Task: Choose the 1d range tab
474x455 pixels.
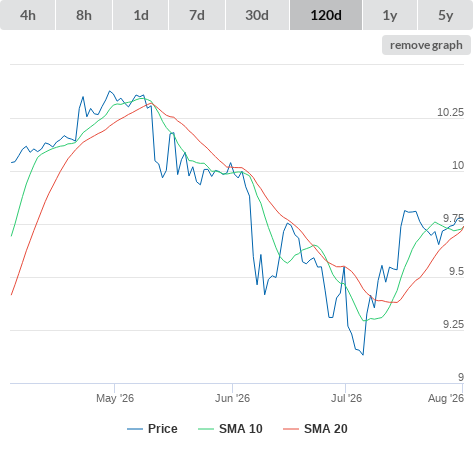Action: [141, 15]
